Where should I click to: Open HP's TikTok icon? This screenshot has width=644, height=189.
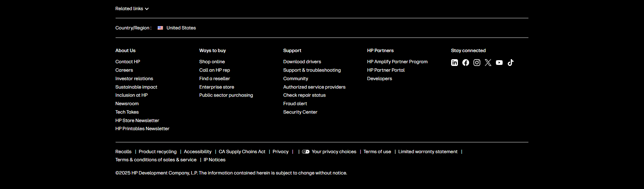tap(510, 63)
